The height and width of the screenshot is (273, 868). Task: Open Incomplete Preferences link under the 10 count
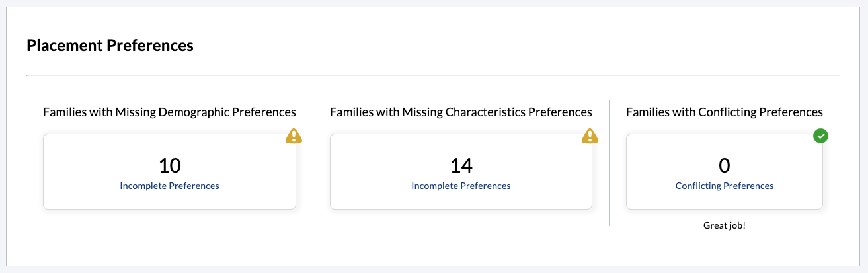pyautogui.click(x=169, y=186)
